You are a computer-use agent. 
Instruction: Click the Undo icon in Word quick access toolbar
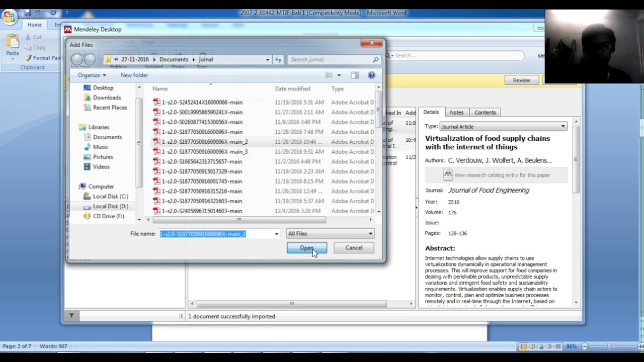point(37,12)
